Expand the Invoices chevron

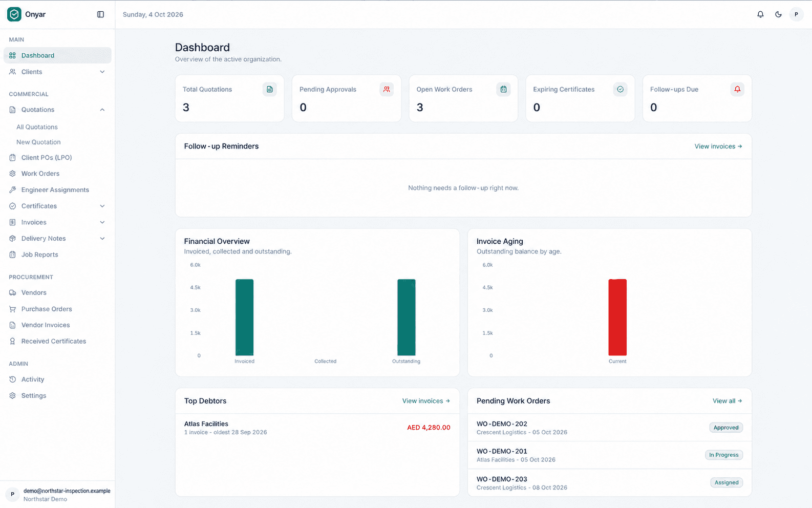coord(102,222)
